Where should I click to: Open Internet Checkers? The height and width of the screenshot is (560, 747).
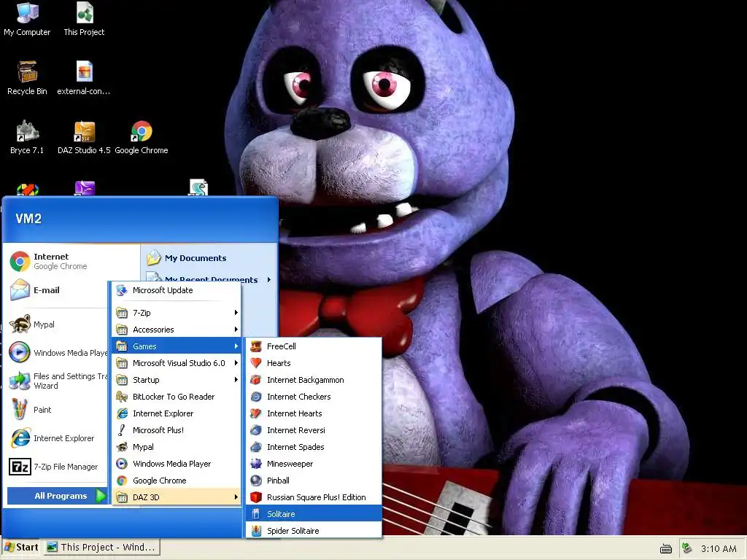[314, 397]
